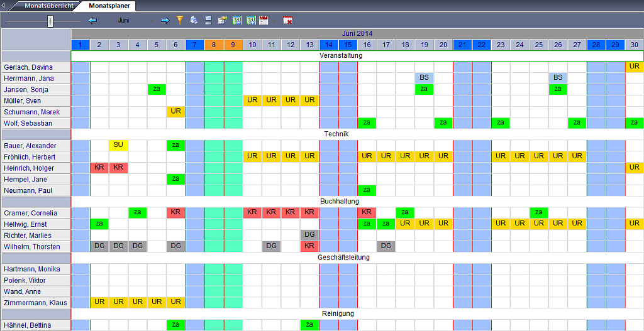Select employee Heinrich, Holger

click(x=36, y=168)
